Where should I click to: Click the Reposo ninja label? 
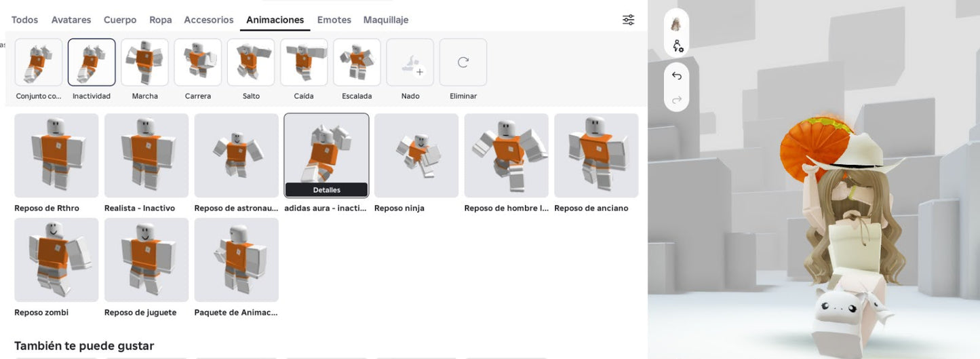click(x=399, y=208)
